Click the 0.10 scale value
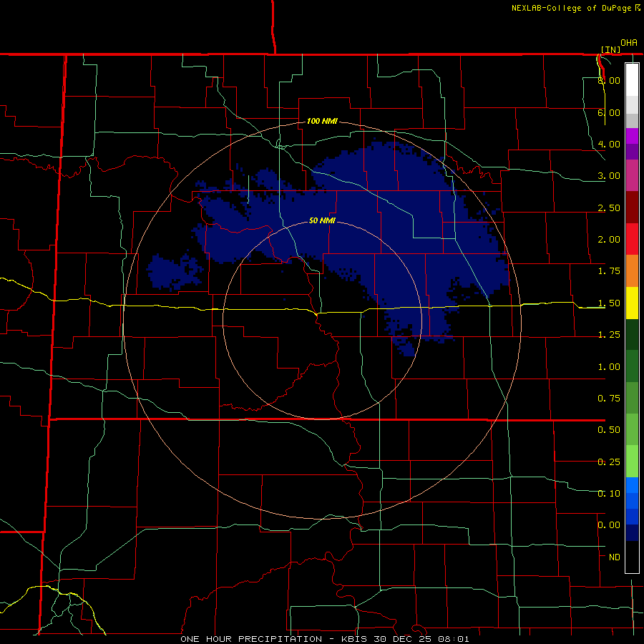 pyautogui.click(x=609, y=494)
